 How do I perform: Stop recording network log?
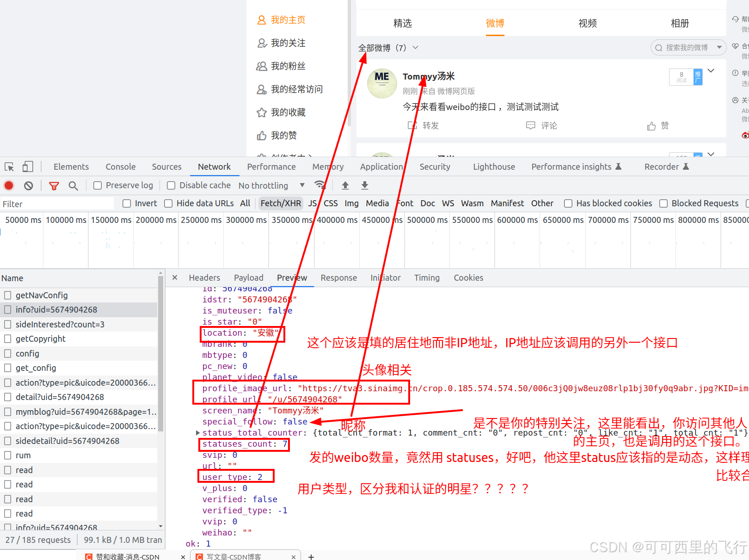(9, 185)
